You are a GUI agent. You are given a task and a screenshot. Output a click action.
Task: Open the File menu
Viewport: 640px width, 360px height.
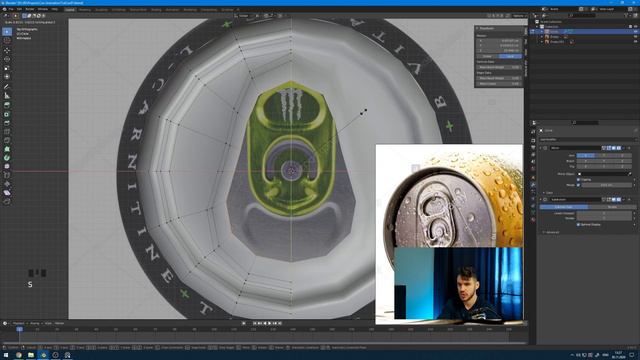pos(11,9)
